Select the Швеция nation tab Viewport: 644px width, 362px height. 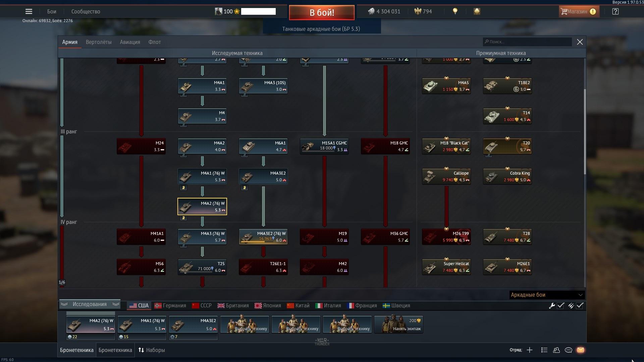[x=396, y=306]
